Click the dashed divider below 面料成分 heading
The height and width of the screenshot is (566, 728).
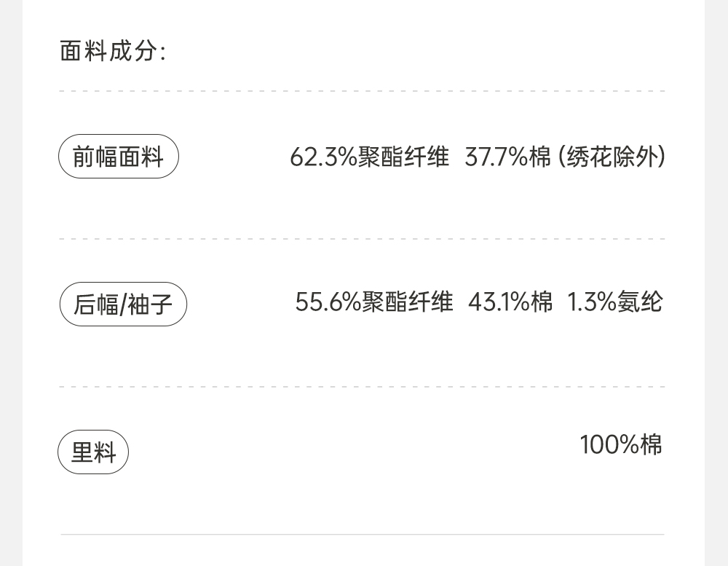(x=363, y=92)
